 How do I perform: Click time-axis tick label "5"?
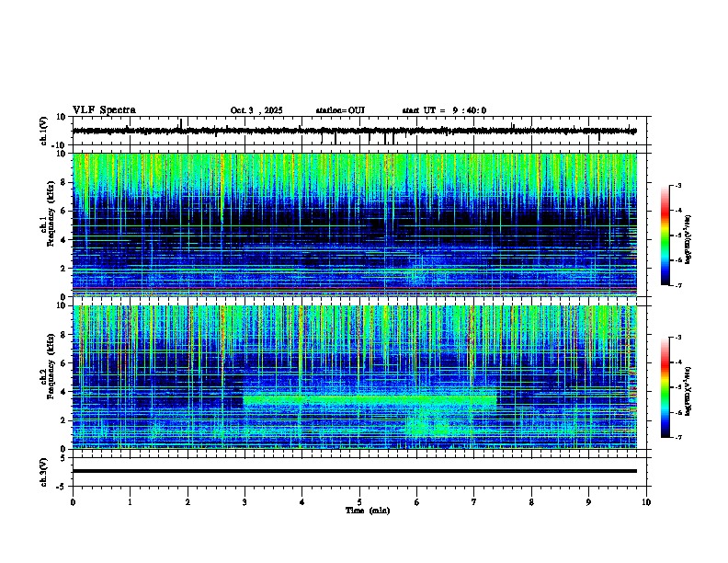pyautogui.click(x=359, y=502)
